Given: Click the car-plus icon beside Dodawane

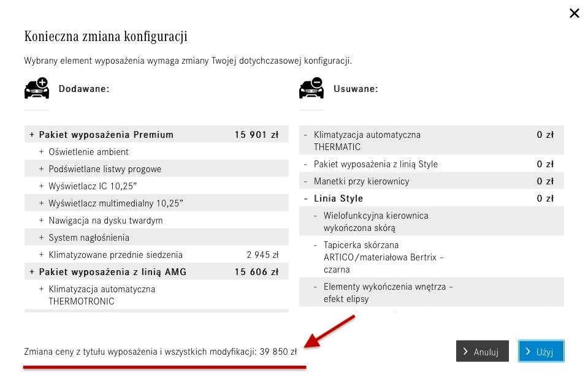Looking at the screenshot, I should click(37, 88).
